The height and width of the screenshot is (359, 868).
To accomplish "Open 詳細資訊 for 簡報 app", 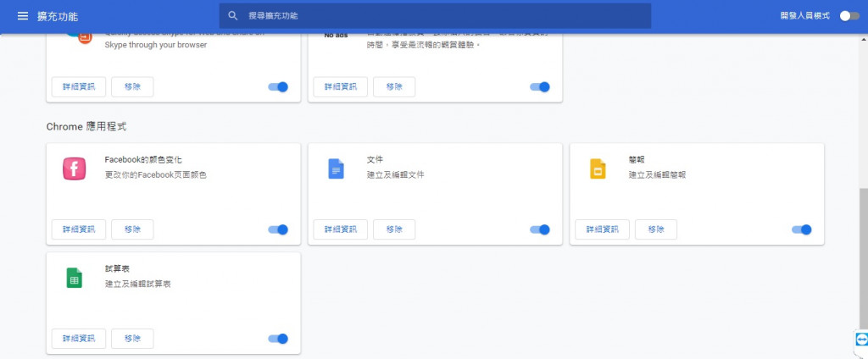I will tap(603, 229).
